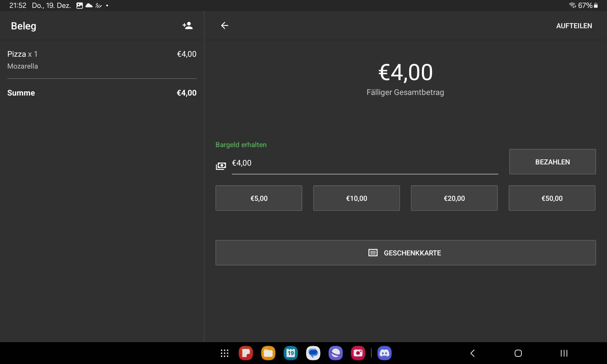Select the AUFTEILEN split option
This screenshot has height=364, width=607.
[574, 26]
